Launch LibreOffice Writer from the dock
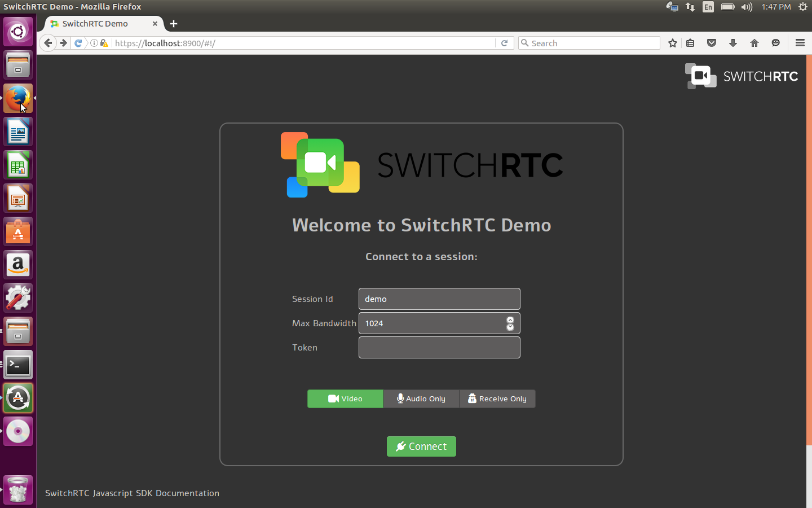 (x=18, y=132)
